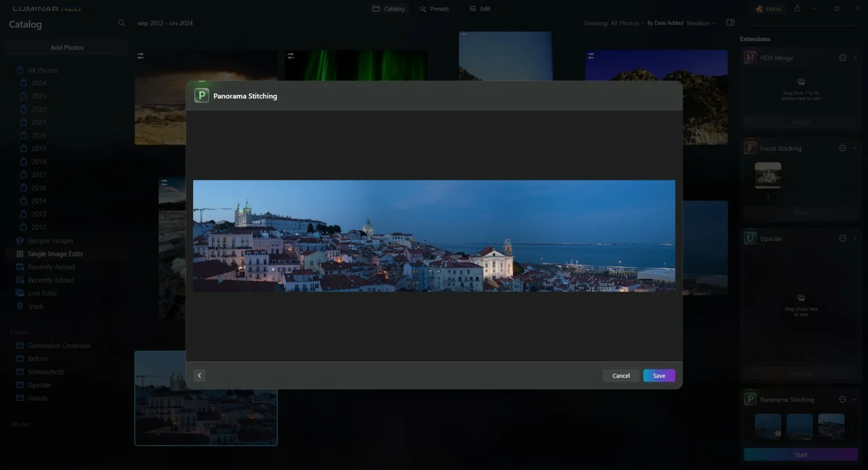Image resolution: width=868 pixels, height=470 pixels.
Task: Open the Extras menu
Action: [768, 9]
